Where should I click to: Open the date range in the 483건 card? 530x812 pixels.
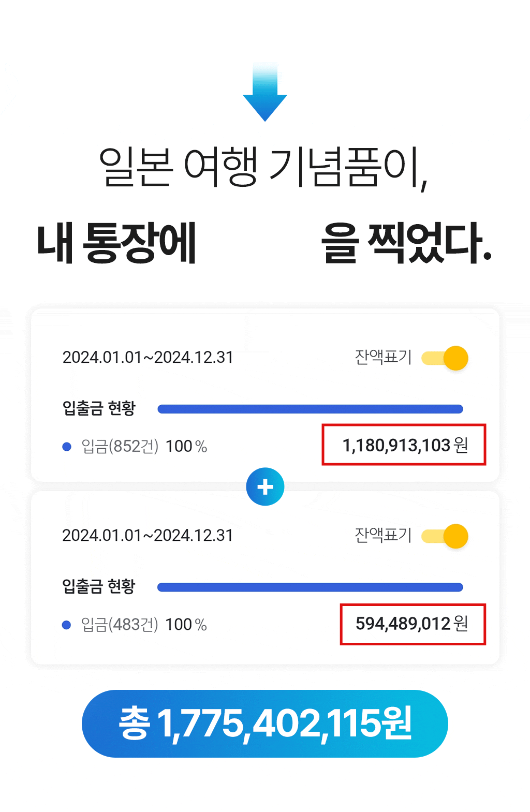148,536
